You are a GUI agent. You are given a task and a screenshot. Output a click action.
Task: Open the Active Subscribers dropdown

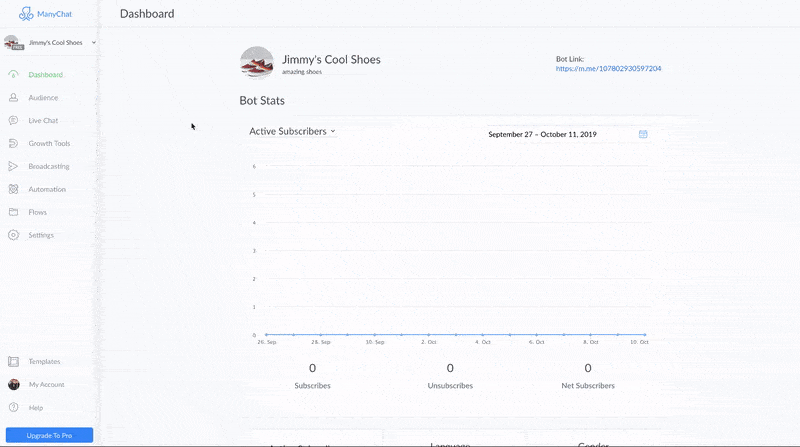[292, 131]
